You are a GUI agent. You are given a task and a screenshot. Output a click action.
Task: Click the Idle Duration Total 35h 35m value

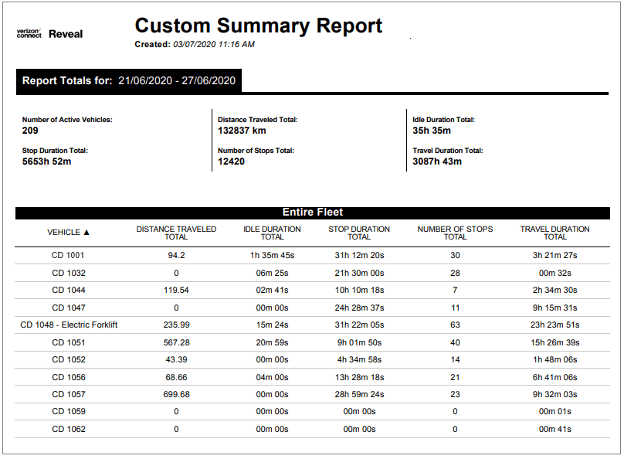point(433,130)
